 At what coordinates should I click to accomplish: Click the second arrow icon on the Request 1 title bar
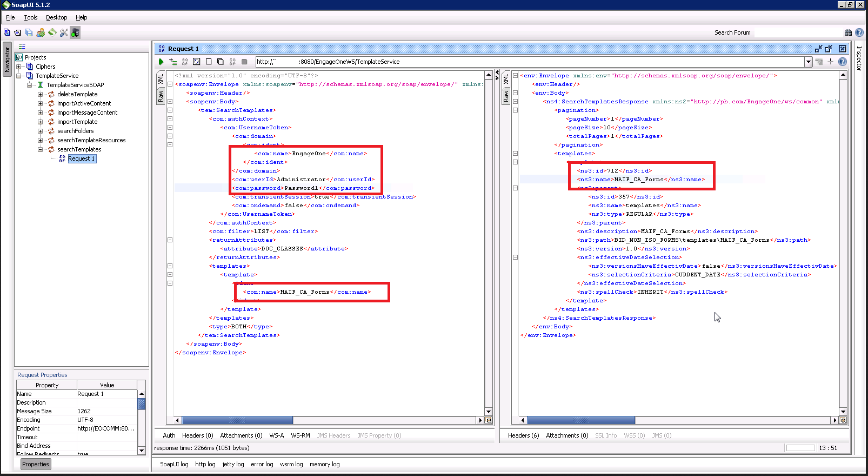tap(829, 49)
